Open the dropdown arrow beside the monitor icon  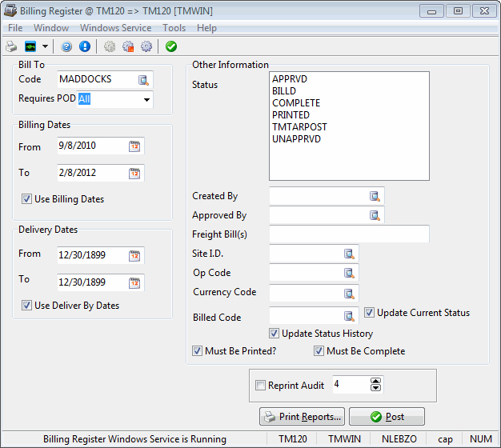tap(45, 46)
